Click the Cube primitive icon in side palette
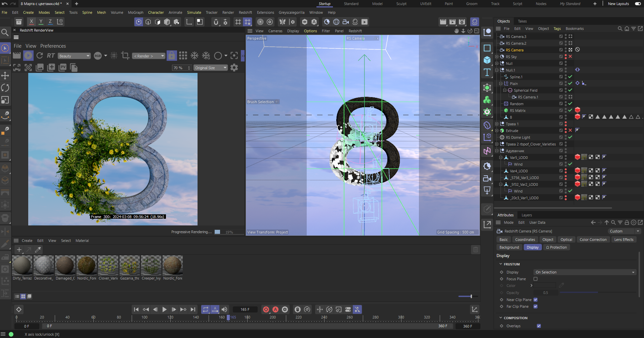644x338 pixels. [487, 60]
